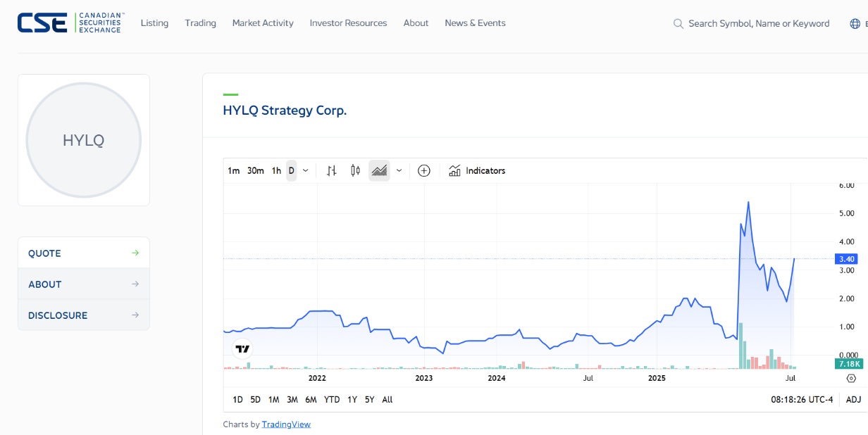The width and height of the screenshot is (868, 435).
Task: Click the 2025 time axis label
Action: pos(657,378)
